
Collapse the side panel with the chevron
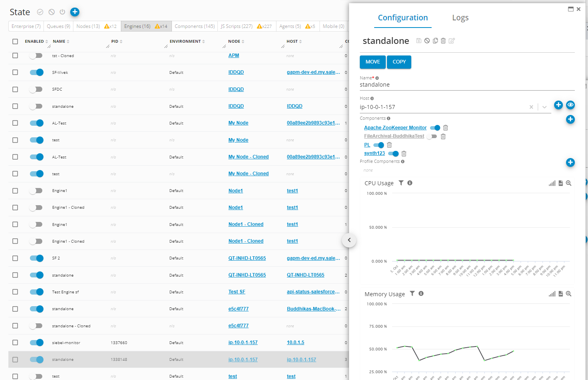(349, 240)
